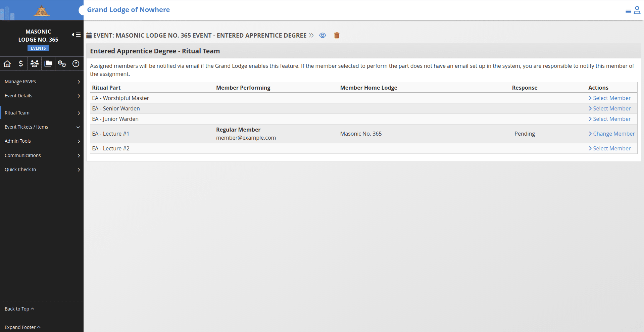Select Member for EA - Senior Warden
The height and width of the screenshot is (332, 644).
coord(609,108)
